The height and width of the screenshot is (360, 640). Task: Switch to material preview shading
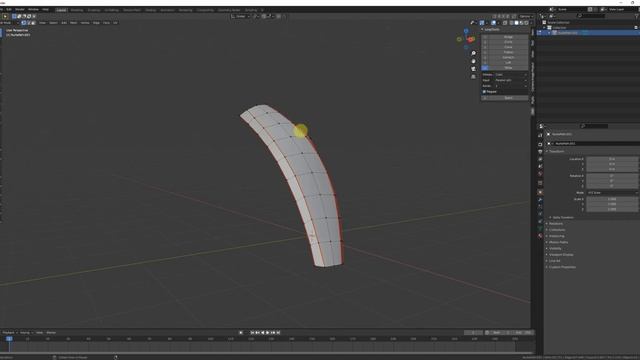521,23
